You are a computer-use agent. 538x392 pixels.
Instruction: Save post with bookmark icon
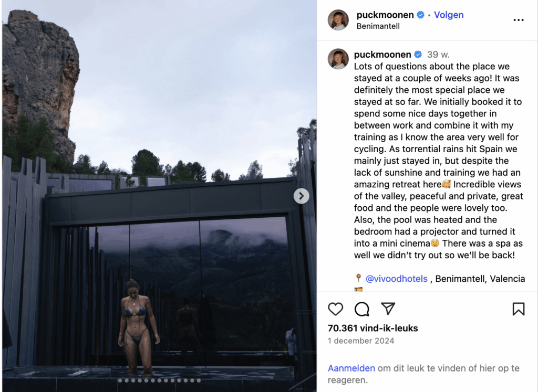519,309
